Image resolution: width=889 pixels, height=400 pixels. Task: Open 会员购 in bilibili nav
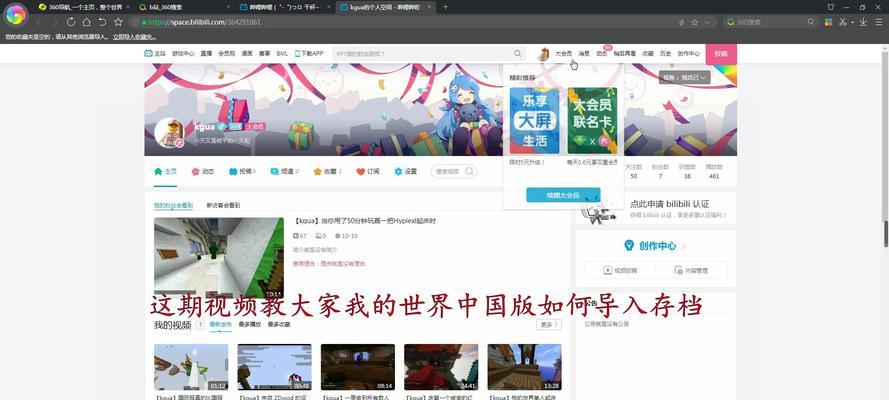pos(227,53)
